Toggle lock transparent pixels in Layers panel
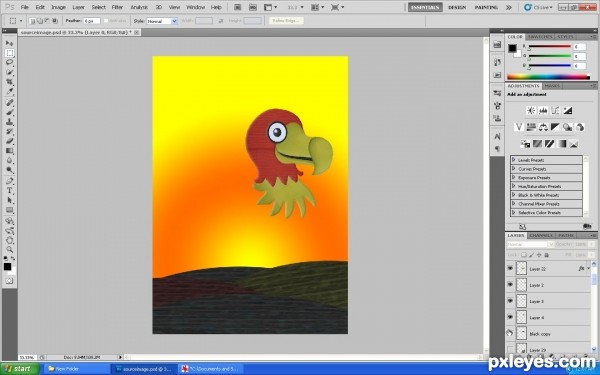Image resolution: width=600 pixels, height=375 pixels. pos(523,255)
